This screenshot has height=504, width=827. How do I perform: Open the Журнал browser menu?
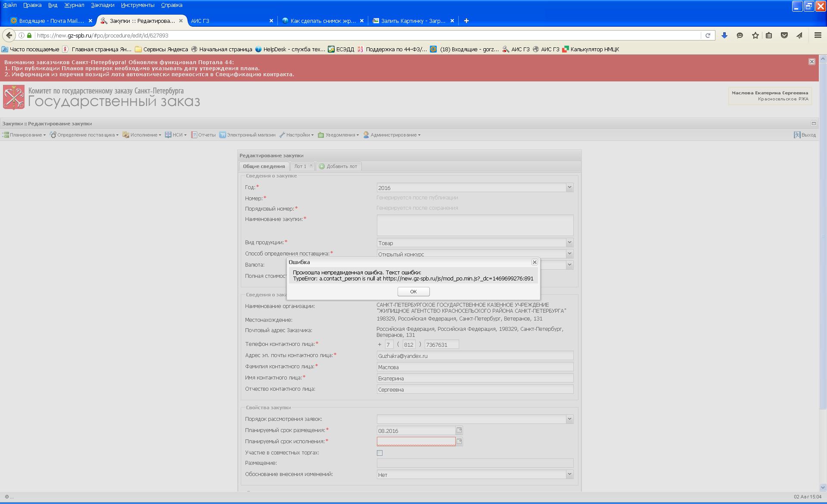[x=74, y=5]
